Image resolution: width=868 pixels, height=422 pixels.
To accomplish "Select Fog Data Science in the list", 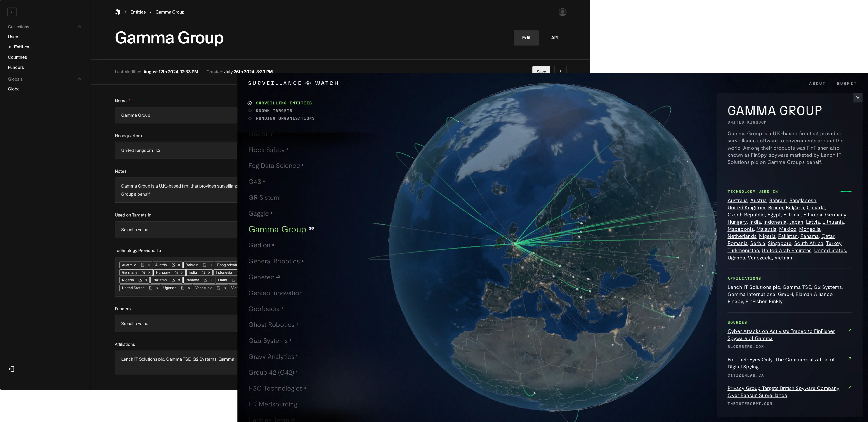I will click(274, 166).
